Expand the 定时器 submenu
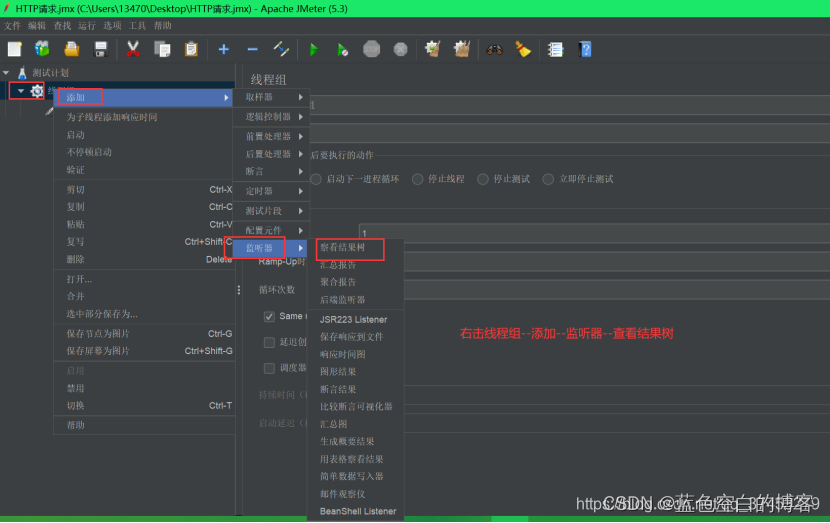830x523 pixels. (271, 191)
